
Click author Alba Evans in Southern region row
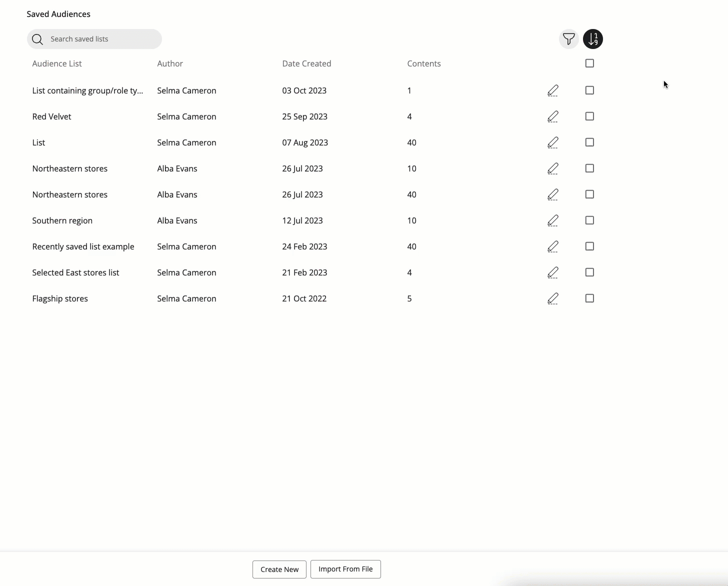point(177,220)
